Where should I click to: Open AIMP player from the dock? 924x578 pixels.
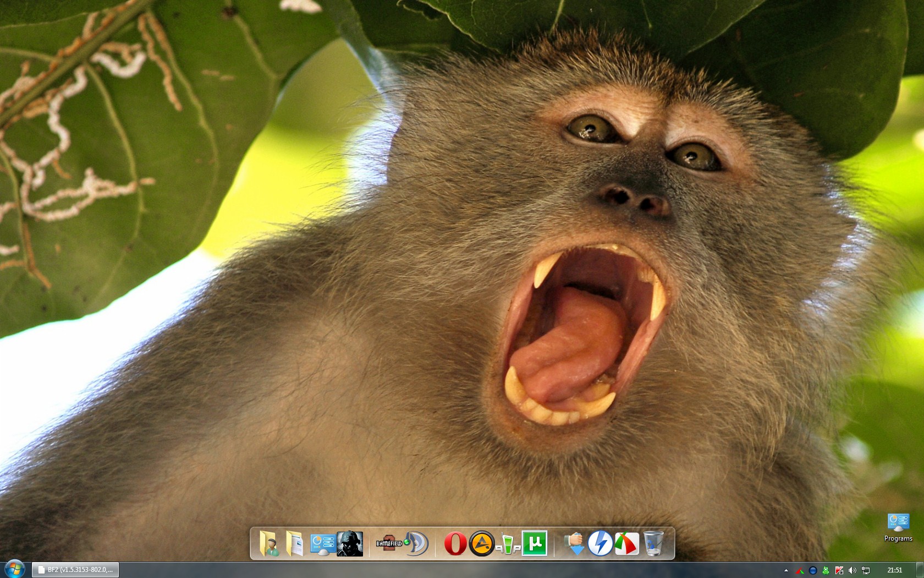(481, 544)
